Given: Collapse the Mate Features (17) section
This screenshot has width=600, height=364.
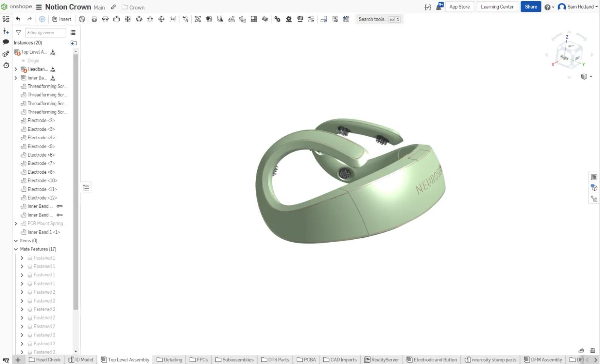Looking at the screenshot, I should 16,249.
